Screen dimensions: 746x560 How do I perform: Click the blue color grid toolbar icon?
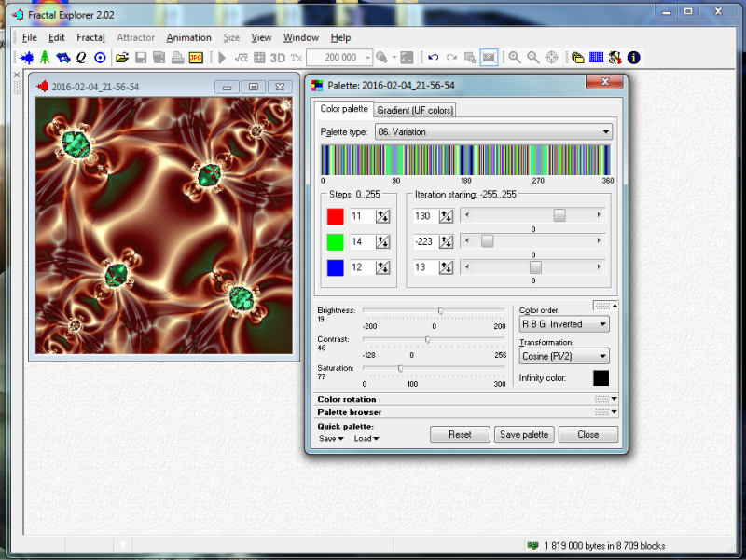click(597, 58)
